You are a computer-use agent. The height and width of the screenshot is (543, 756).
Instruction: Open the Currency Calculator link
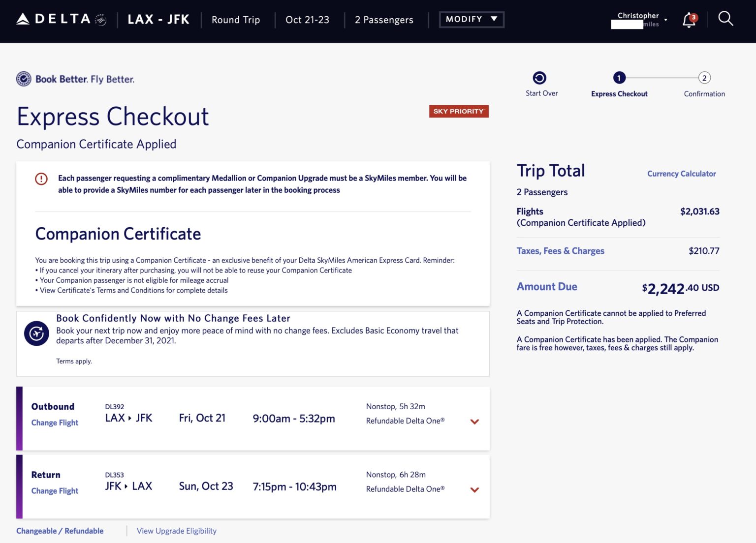tap(681, 174)
